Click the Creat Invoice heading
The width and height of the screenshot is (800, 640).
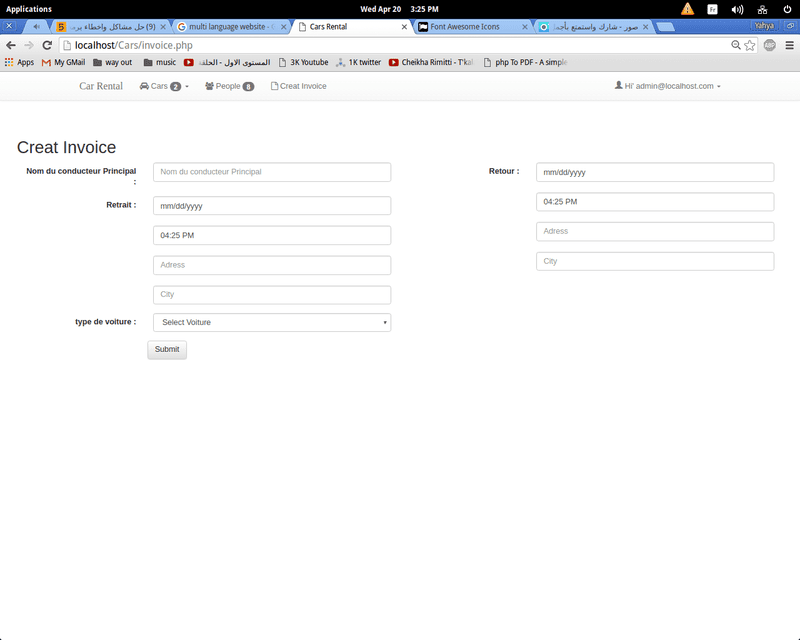[x=66, y=147]
